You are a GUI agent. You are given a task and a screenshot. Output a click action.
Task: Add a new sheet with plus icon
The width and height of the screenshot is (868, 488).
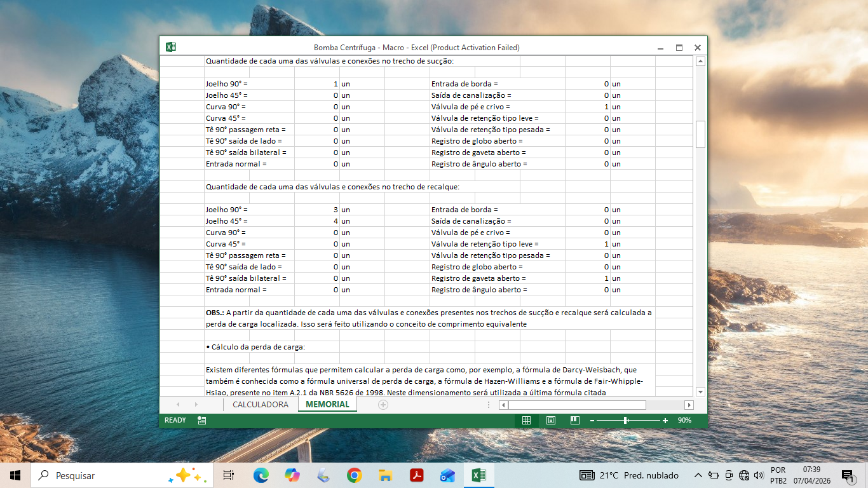click(383, 405)
